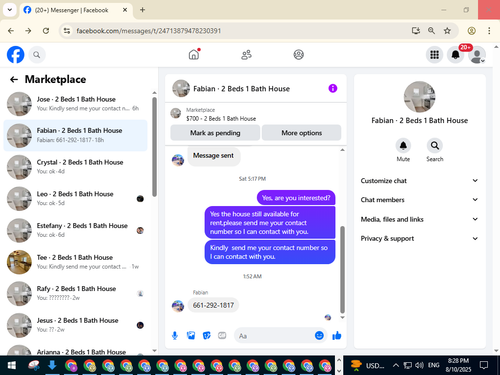Open the account profile avatar menu

[477, 55]
